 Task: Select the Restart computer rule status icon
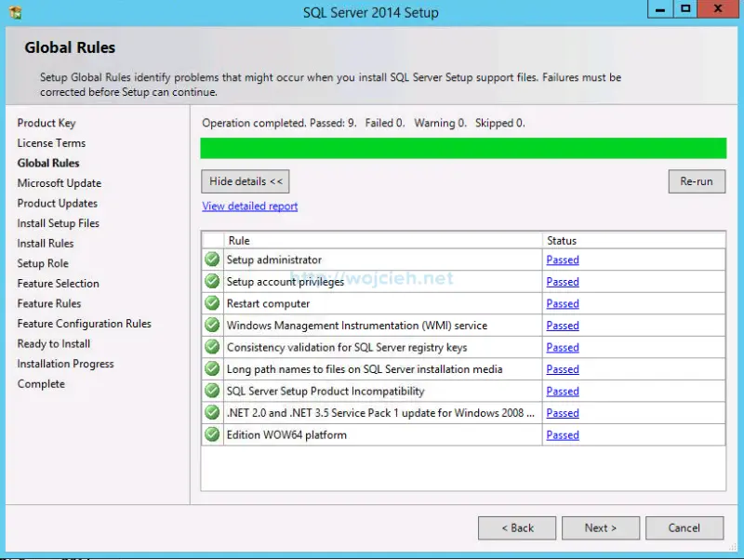(211, 303)
